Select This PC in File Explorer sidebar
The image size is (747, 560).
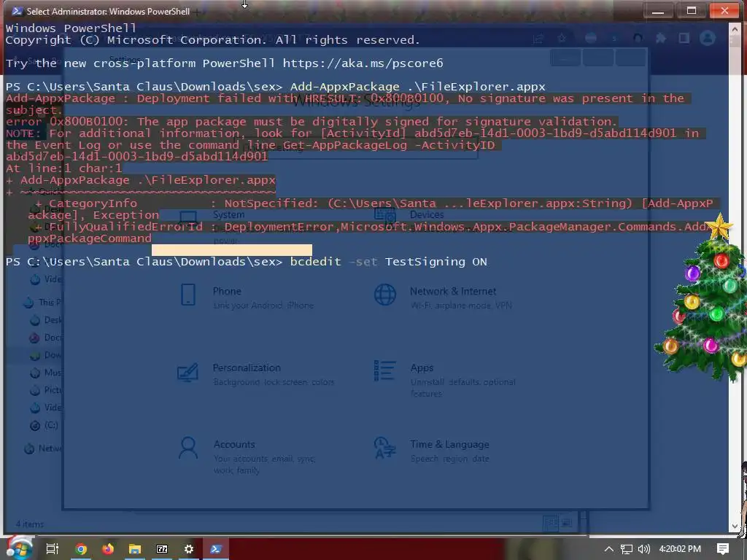click(x=42, y=302)
